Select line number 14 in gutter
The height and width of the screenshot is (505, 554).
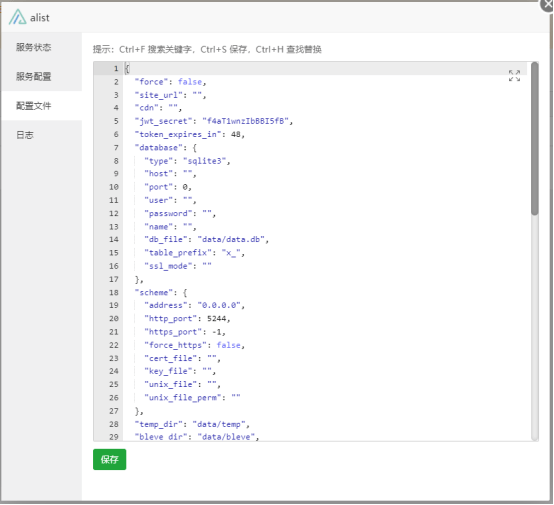[x=113, y=240]
